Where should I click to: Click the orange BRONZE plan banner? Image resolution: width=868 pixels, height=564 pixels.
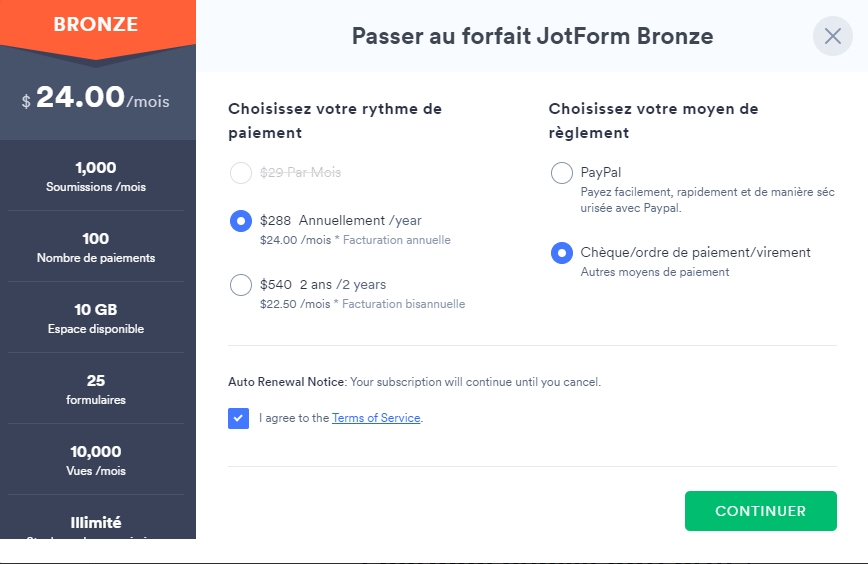96,24
